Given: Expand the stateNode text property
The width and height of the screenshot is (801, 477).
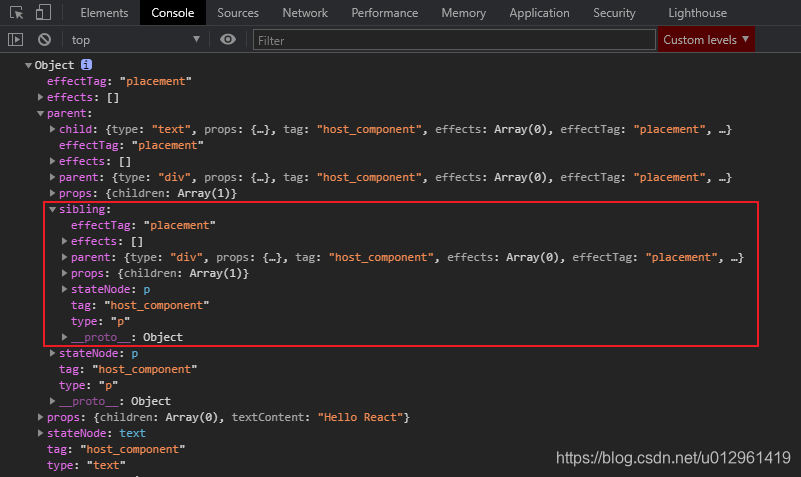Looking at the screenshot, I should coord(40,433).
